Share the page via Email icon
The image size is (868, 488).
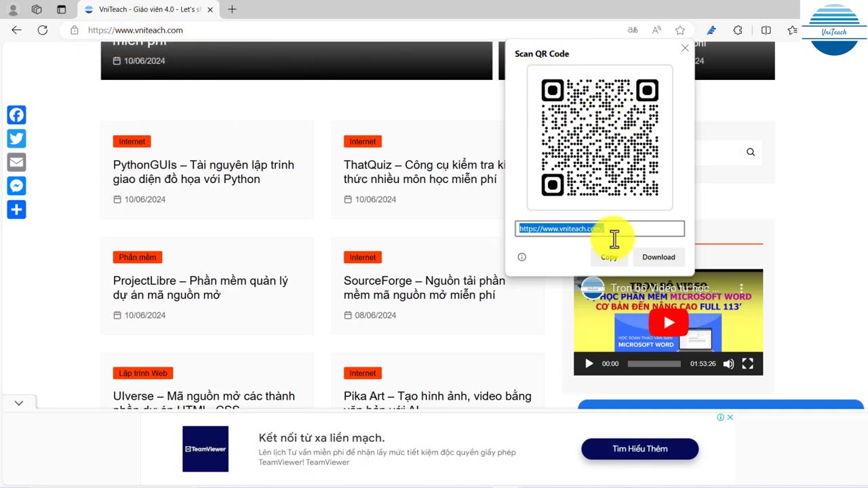pos(16,163)
